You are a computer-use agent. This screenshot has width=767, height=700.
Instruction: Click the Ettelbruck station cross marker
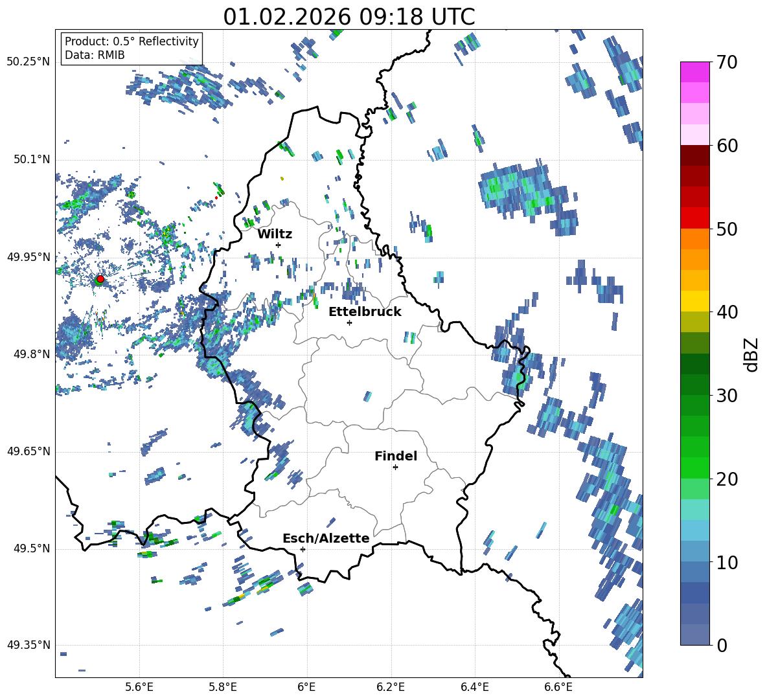[x=349, y=322]
